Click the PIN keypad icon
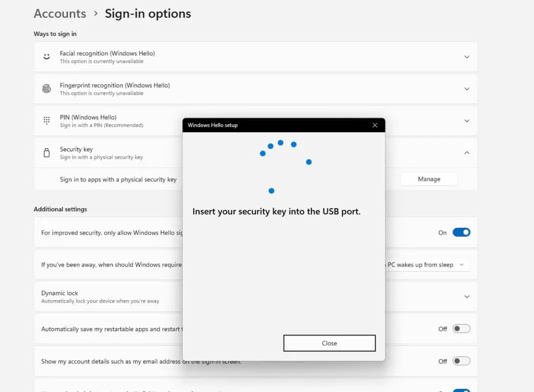This screenshot has width=534, height=392. [46, 120]
